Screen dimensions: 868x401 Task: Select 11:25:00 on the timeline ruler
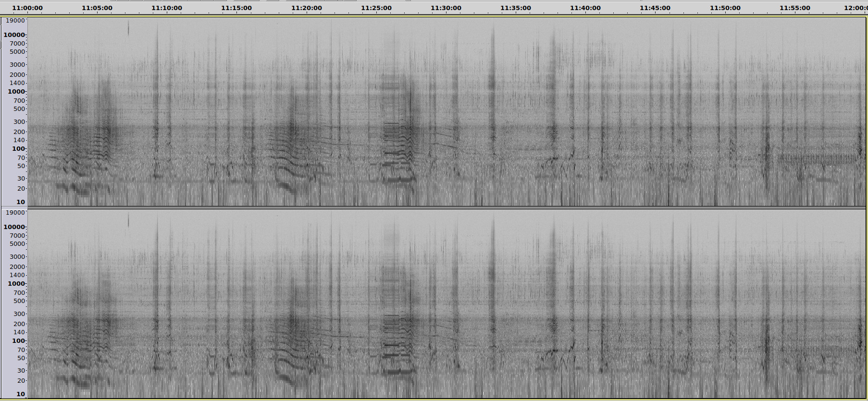tap(376, 8)
